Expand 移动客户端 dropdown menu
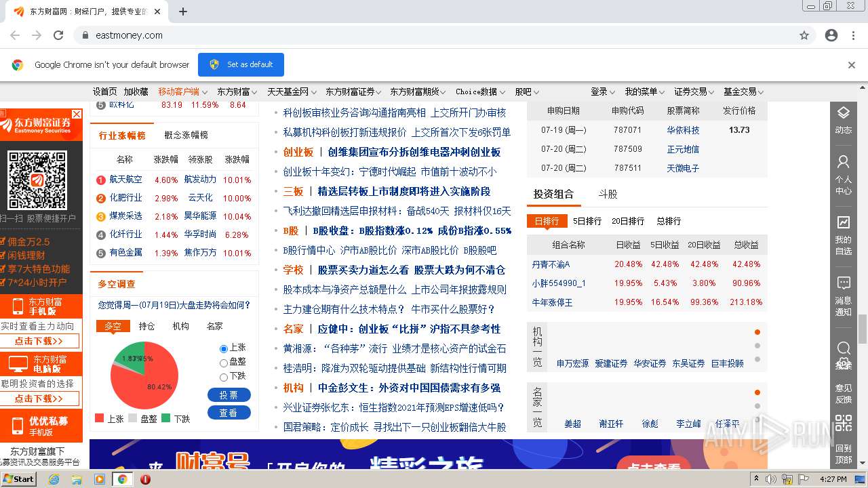 [182, 91]
